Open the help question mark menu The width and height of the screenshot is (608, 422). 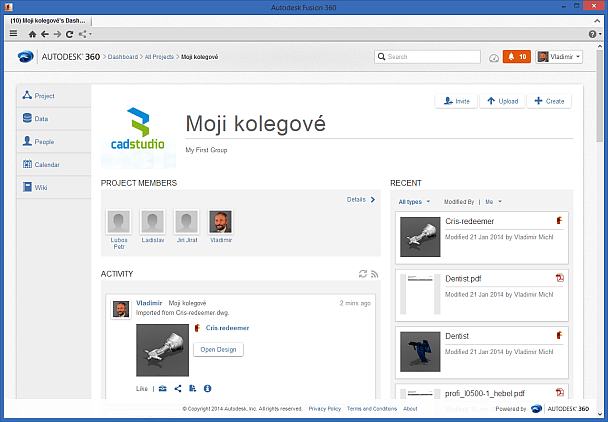click(594, 34)
